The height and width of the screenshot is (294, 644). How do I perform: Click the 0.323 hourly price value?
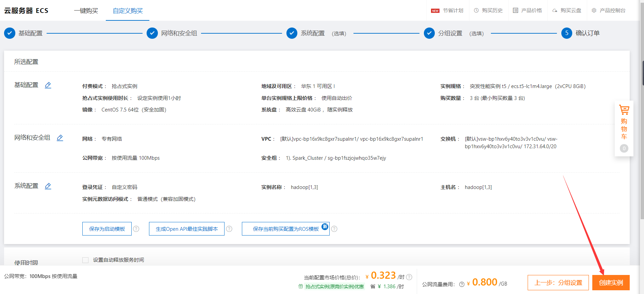[x=383, y=275]
